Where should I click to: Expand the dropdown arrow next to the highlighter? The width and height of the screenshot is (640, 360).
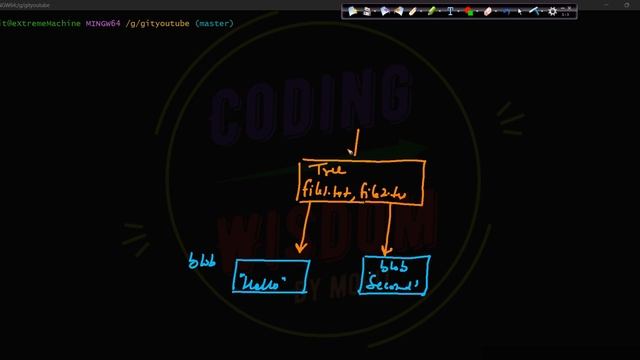coord(440,11)
